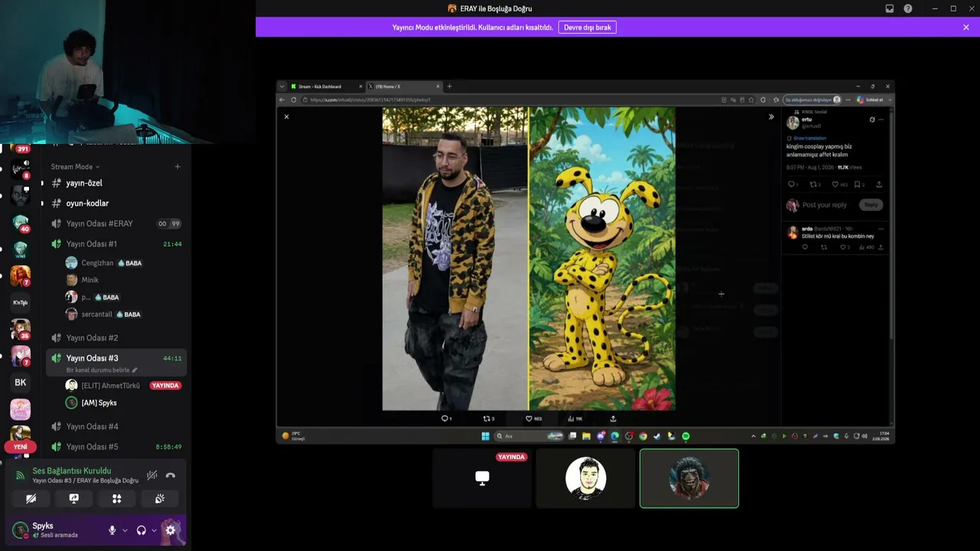This screenshot has width=980, height=551.
Task: Toggle camera on in voice panel
Action: [x=31, y=498]
